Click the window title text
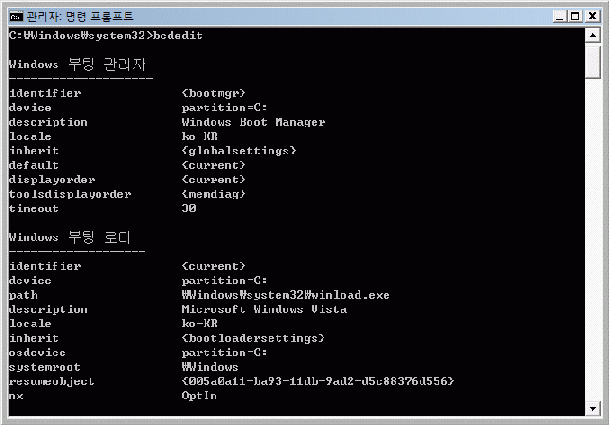The height and width of the screenshot is (425, 609). point(80,16)
